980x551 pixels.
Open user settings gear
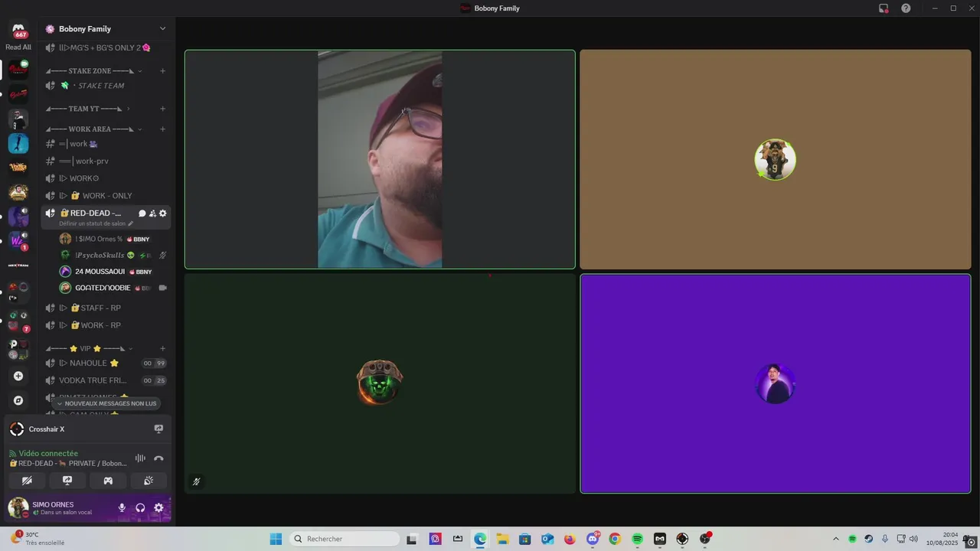tap(158, 507)
